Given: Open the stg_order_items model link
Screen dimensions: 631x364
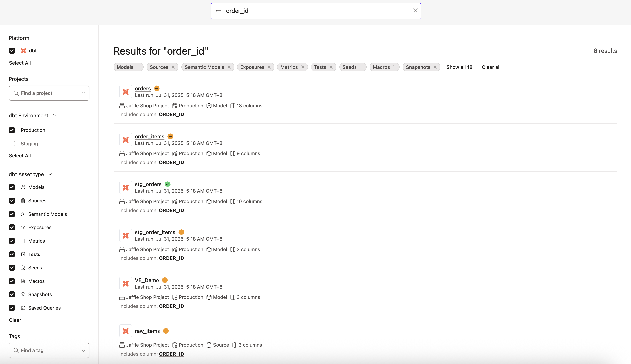Looking at the screenshot, I should coord(155,232).
